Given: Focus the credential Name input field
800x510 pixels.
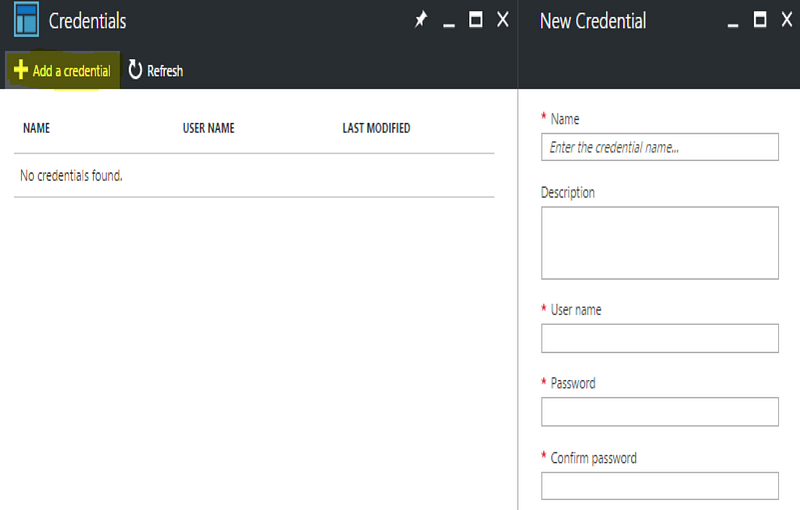Looking at the screenshot, I should [660, 147].
